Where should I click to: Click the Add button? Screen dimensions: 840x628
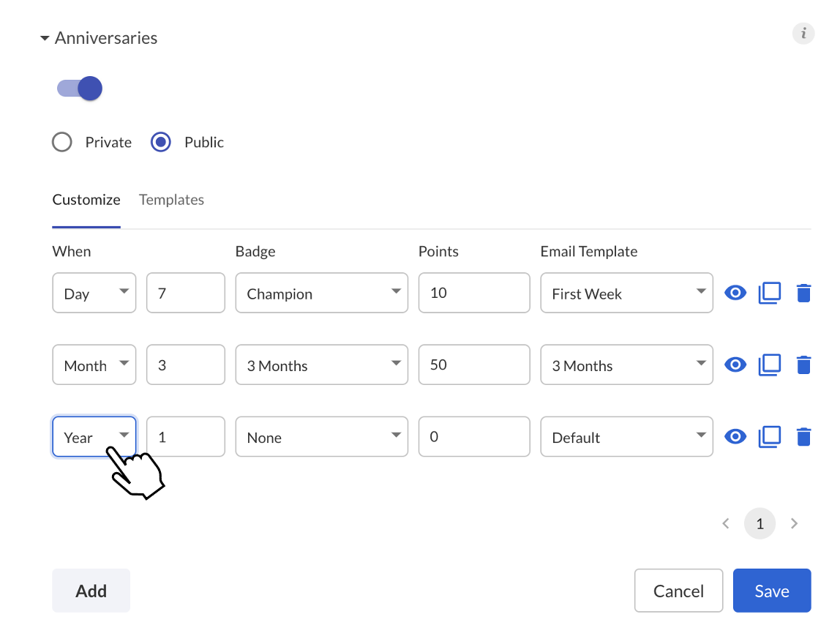pyautogui.click(x=91, y=591)
